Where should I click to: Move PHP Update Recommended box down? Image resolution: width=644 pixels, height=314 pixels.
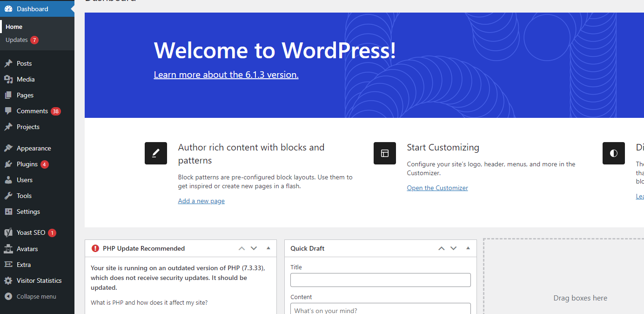click(254, 248)
